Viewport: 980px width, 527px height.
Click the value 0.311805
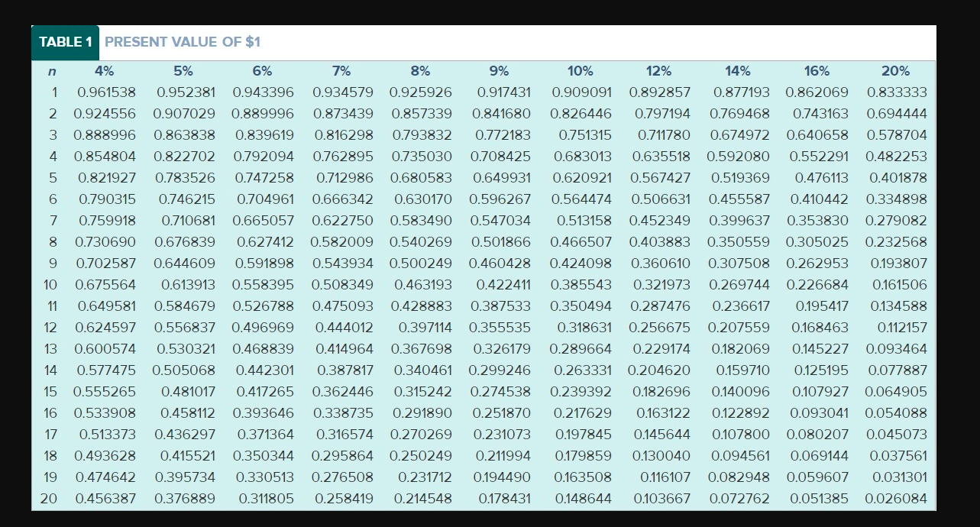267,499
